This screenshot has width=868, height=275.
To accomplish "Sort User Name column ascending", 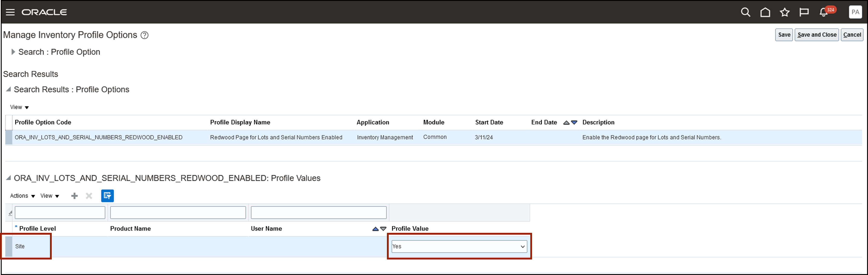I will click(x=375, y=229).
